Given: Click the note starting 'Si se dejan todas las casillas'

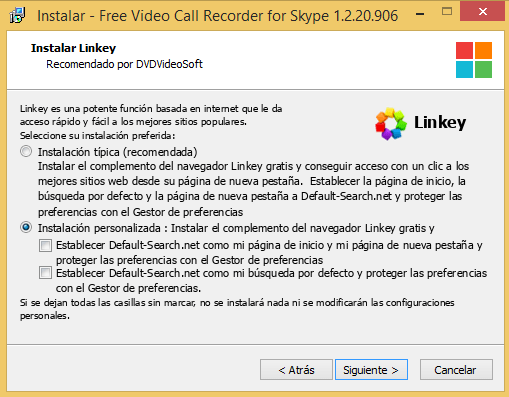Looking at the screenshot, I should click(x=237, y=309).
